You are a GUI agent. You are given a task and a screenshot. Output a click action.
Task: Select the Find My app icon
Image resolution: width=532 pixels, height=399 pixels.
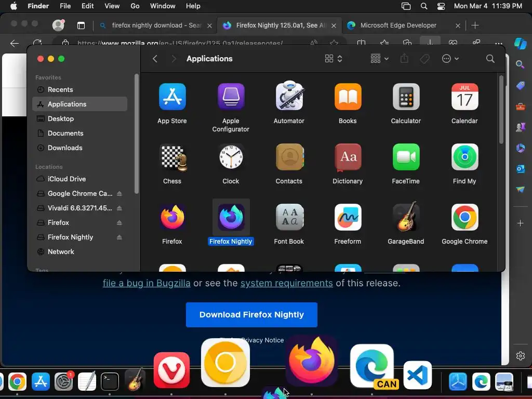465,157
